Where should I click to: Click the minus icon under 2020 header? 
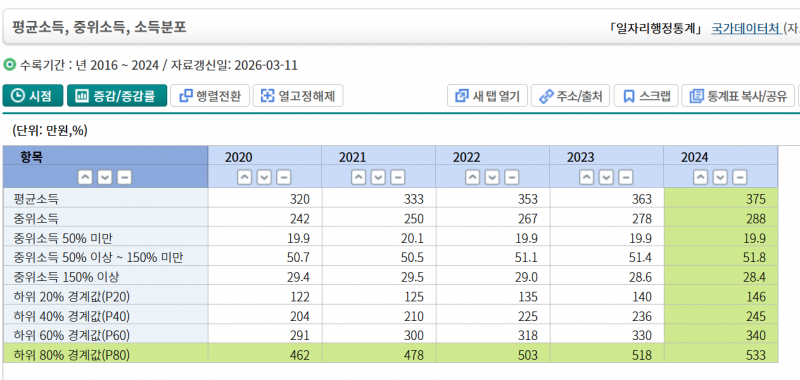pyautogui.click(x=284, y=178)
